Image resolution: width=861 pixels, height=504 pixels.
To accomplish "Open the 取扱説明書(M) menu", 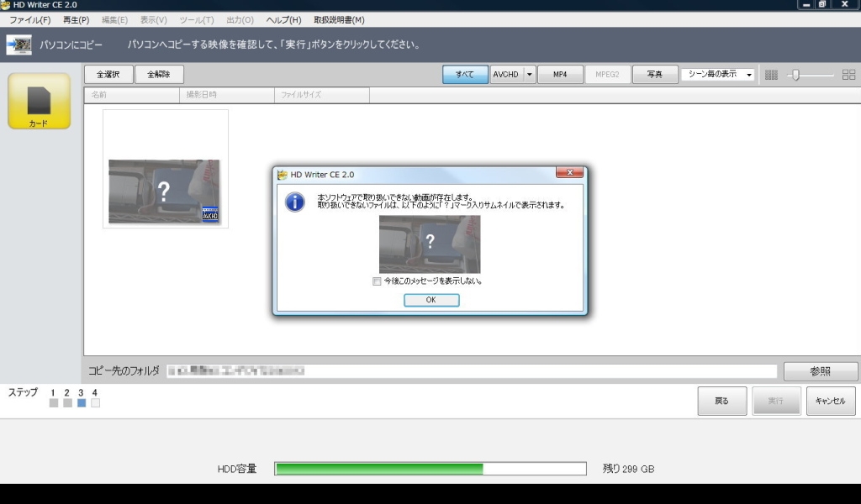I will pos(339,20).
